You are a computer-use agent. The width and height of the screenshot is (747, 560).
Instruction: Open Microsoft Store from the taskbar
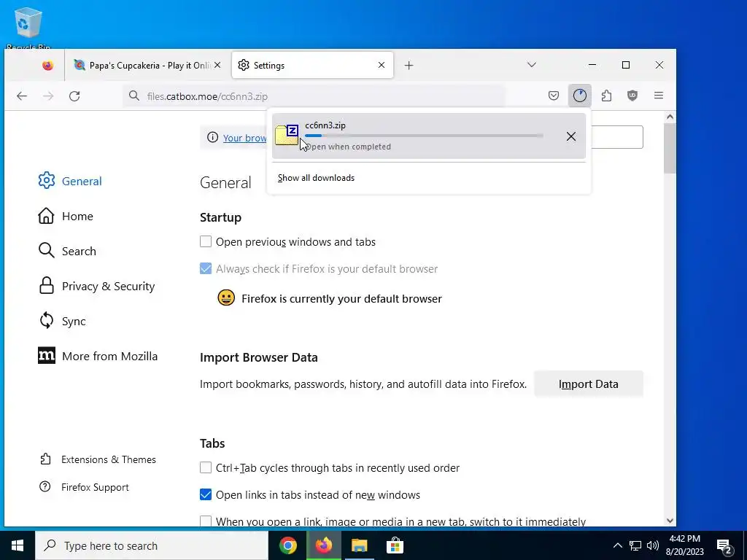395,545
